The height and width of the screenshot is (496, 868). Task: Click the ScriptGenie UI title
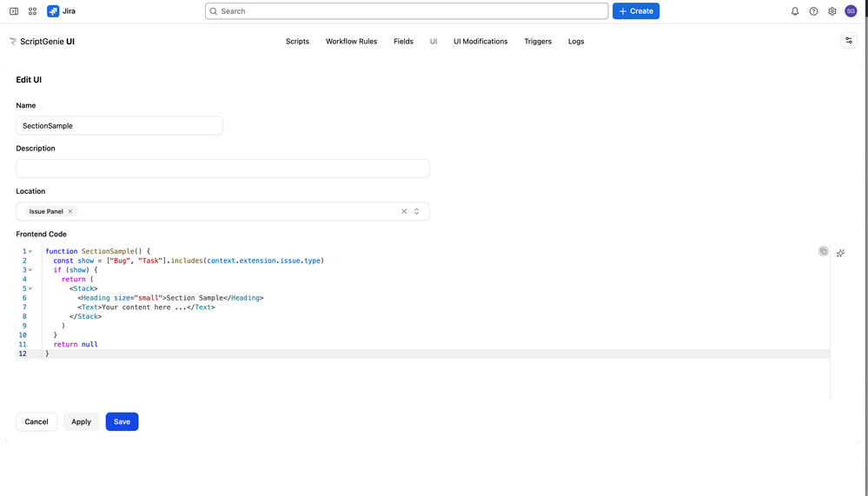(47, 42)
